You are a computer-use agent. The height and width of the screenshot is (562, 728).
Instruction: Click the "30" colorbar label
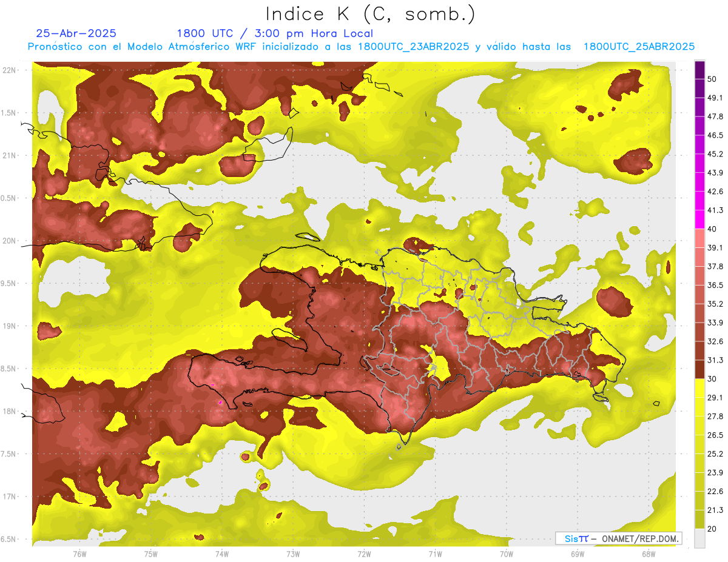[712, 379]
